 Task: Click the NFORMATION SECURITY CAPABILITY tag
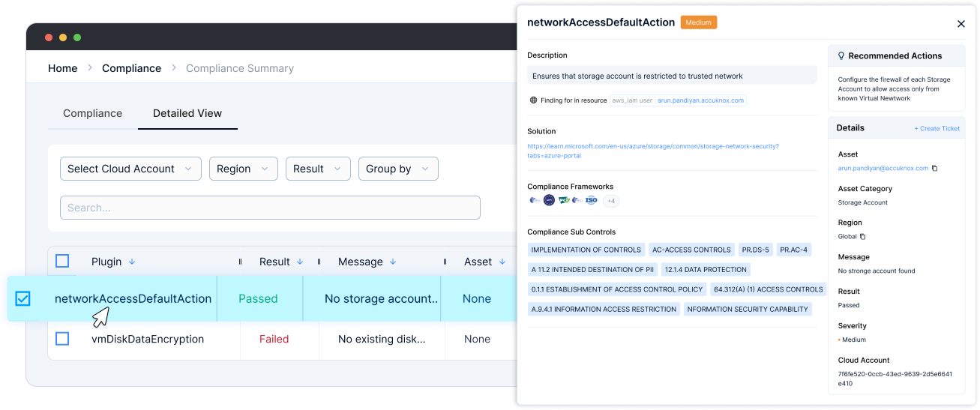(748, 309)
